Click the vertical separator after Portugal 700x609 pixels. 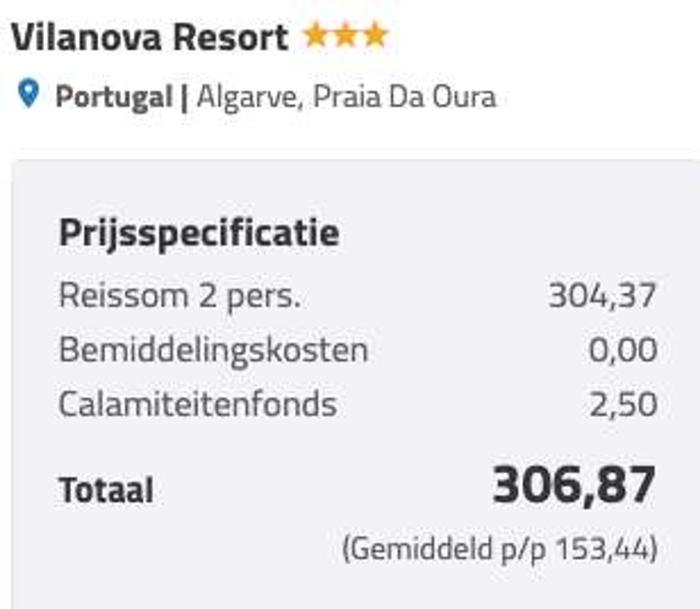coord(184,98)
